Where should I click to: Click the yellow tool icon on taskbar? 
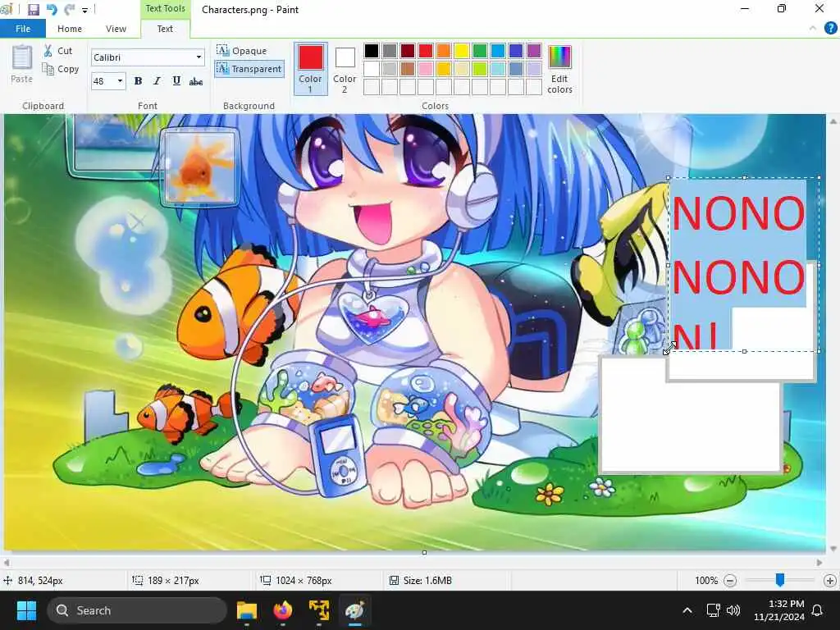(319, 610)
